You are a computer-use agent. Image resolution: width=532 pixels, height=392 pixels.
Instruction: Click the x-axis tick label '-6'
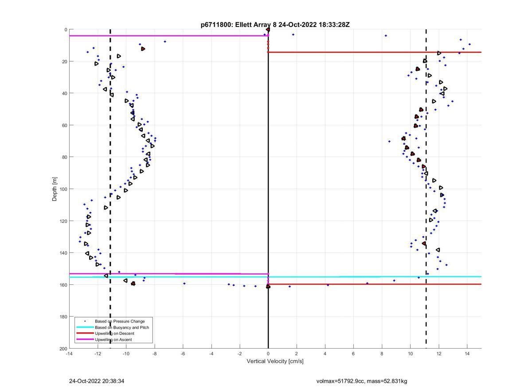[183, 354]
